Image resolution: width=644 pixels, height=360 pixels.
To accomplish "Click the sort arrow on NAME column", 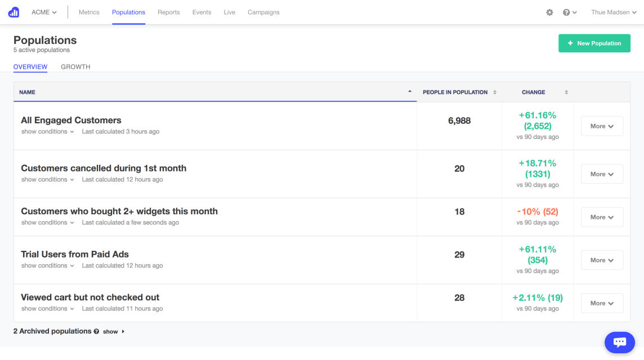I will pos(410,91).
